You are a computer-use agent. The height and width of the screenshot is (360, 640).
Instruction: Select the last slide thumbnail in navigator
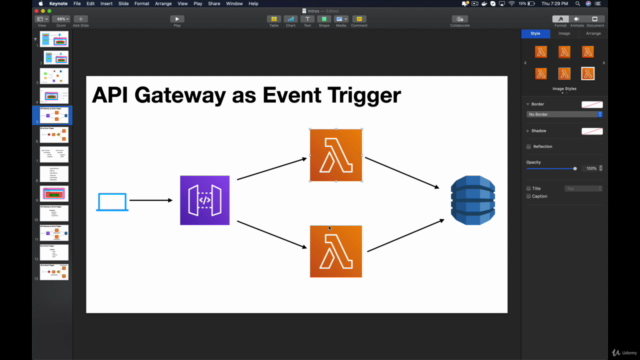coord(54,272)
